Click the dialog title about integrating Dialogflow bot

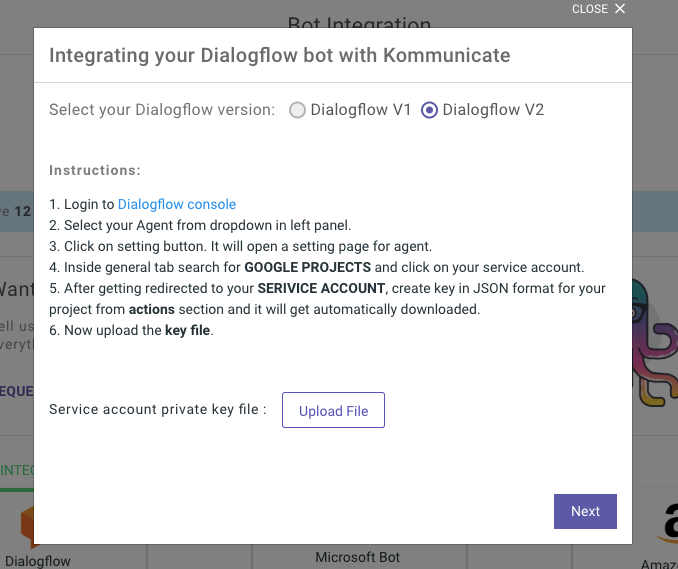pyautogui.click(x=280, y=55)
